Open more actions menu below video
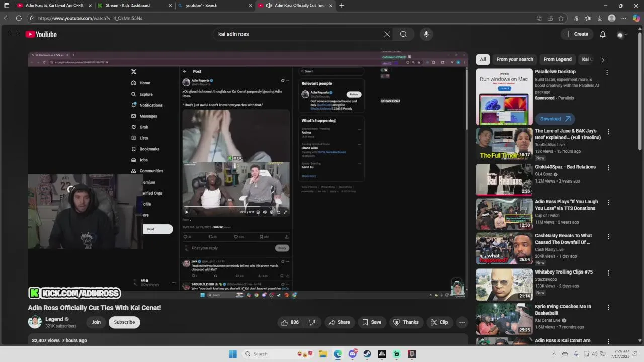644x362 pixels. coord(462,322)
